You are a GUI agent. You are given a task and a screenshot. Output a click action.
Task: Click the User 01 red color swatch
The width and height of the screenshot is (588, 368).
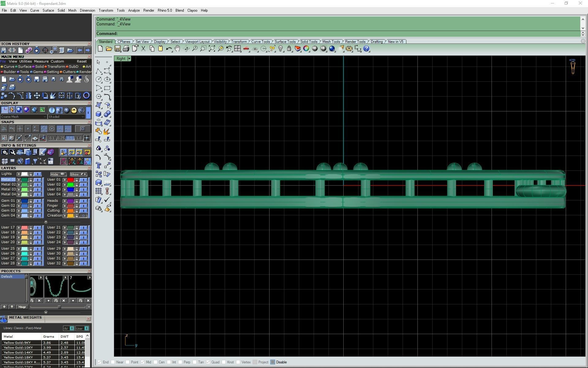coord(70,180)
